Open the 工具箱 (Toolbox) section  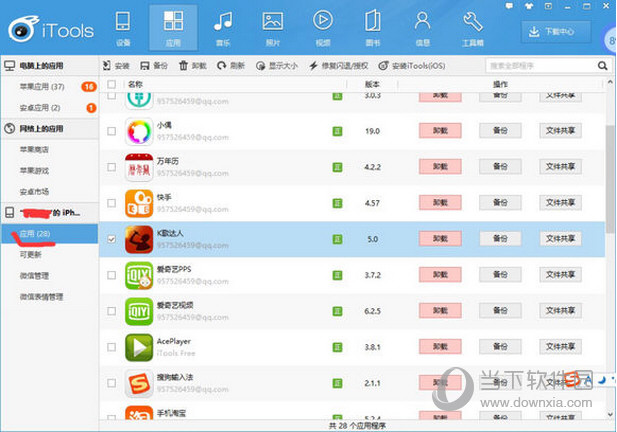[x=473, y=28]
